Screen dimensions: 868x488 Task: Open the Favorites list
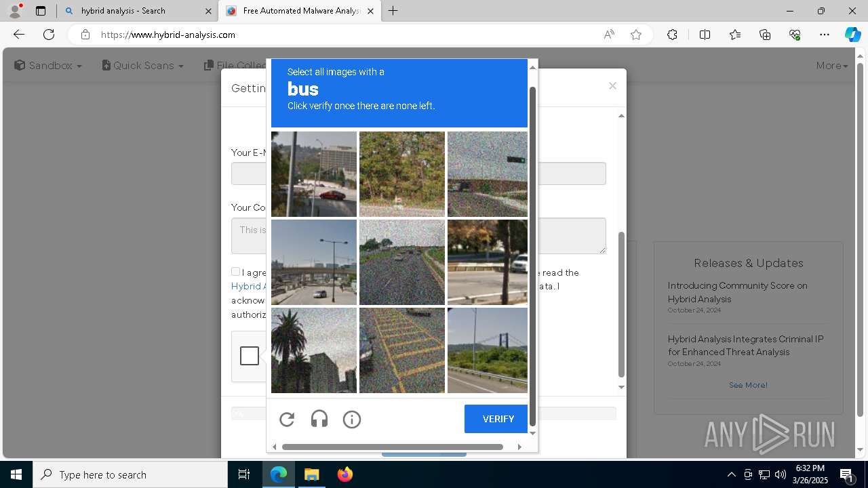735,35
